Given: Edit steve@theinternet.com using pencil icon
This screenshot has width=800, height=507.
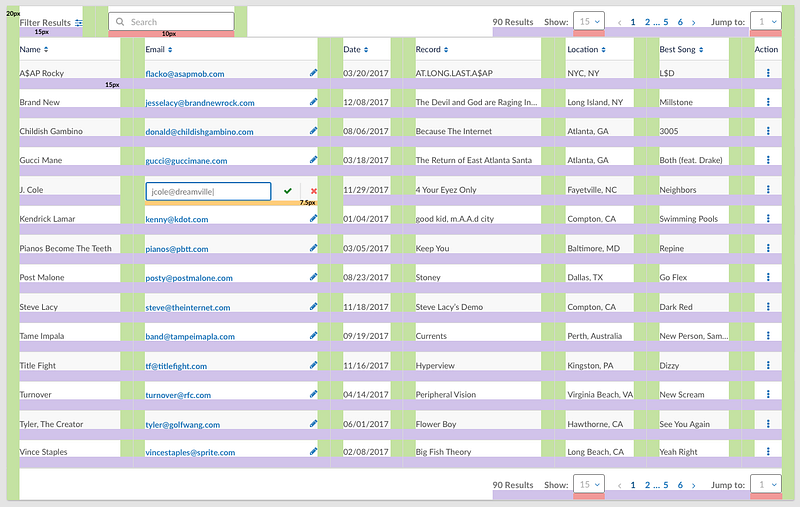Looking at the screenshot, I should [x=313, y=307].
